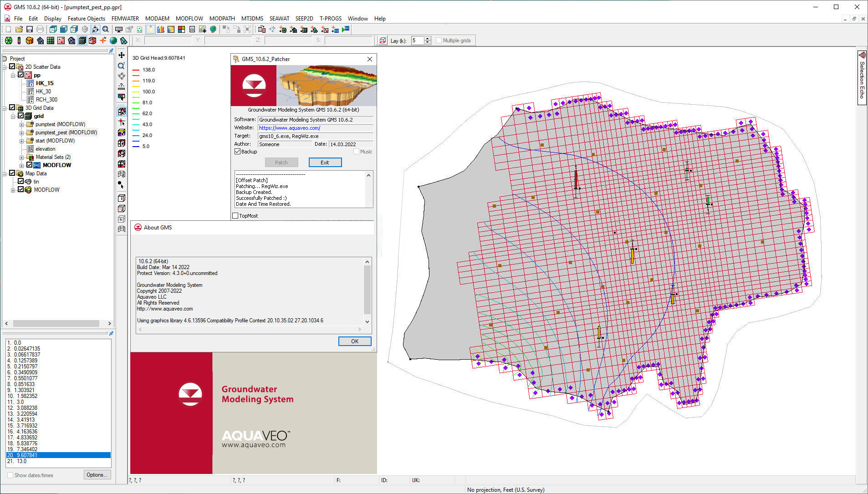
Task: Expand the Material Sets (2) folder
Action: click(x=21, y=157)
